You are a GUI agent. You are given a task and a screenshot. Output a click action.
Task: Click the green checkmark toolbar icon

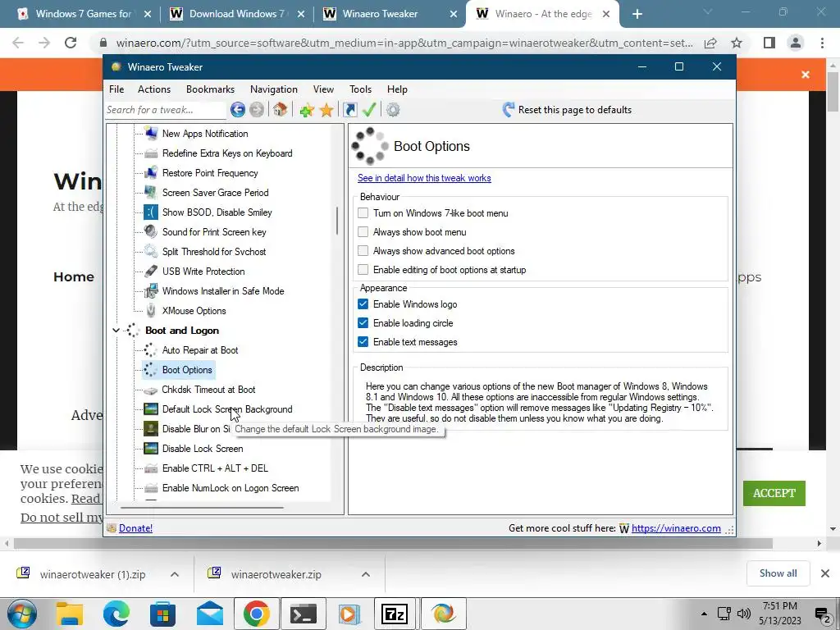coord(369,110)
